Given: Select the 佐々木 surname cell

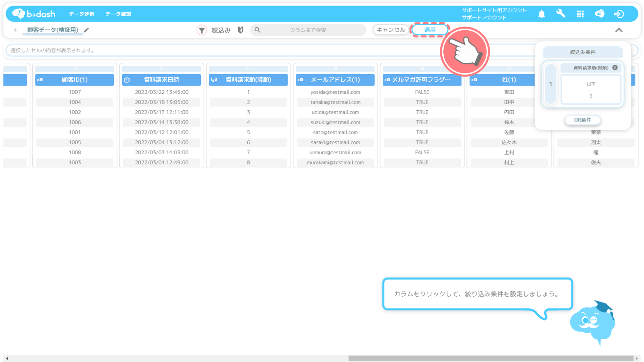Looking at the screenshot, I should coord(509,142).
